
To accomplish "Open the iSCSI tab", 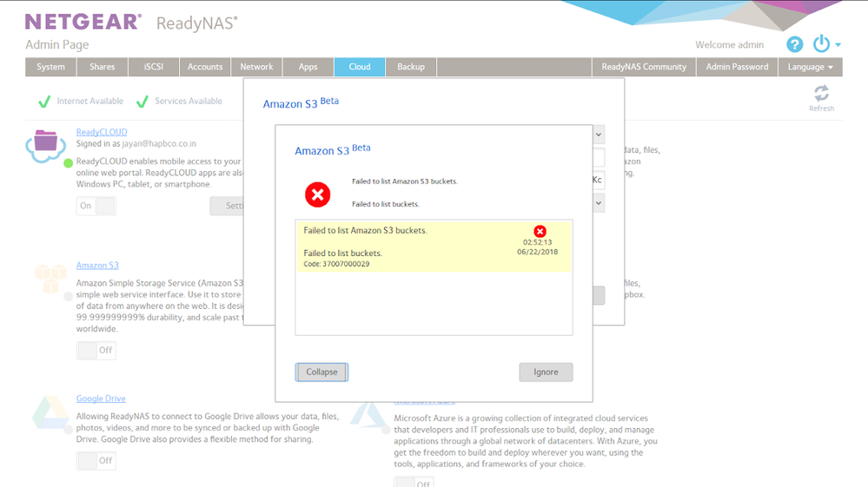I will pos(154,67).
